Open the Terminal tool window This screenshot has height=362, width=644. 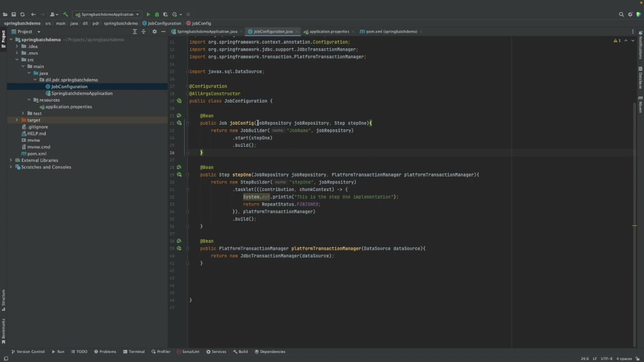(x=133, y=352)
